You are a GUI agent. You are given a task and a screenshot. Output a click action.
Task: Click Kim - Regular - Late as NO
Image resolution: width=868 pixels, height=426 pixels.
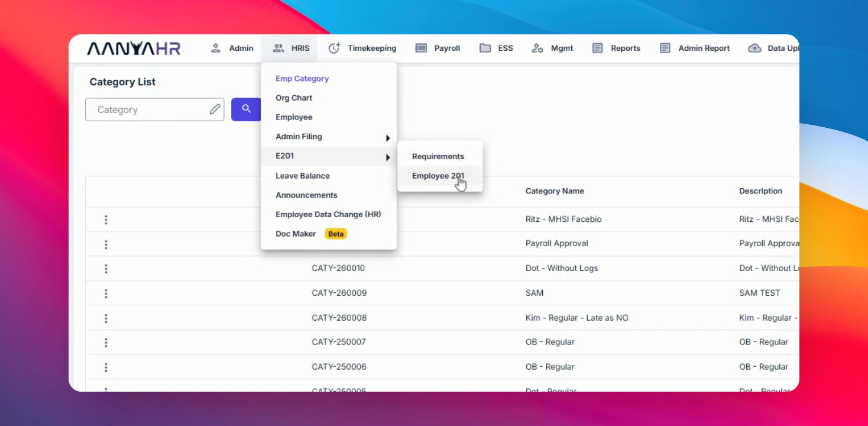577,318
